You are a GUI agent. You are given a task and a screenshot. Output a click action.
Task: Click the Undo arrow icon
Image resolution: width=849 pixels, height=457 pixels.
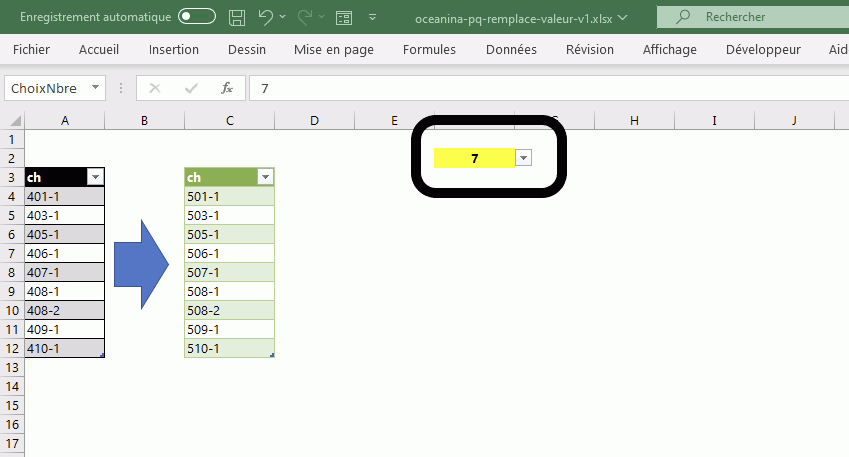[265, 17]
